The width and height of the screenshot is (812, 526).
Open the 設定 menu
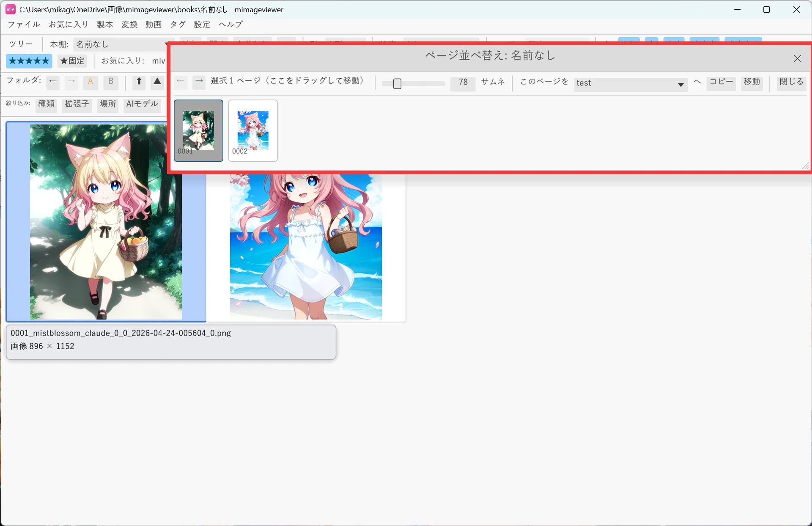[x=202, y=25]
